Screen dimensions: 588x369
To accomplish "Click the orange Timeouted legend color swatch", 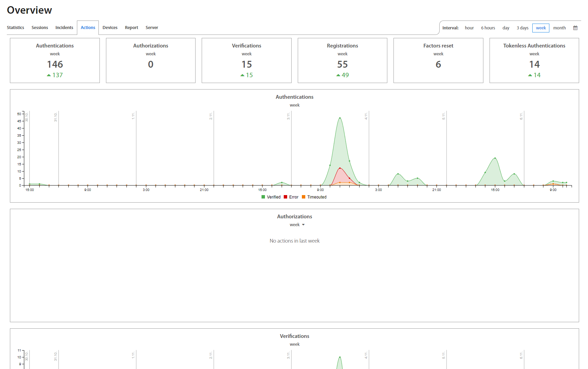I will (x=304, y=197).
